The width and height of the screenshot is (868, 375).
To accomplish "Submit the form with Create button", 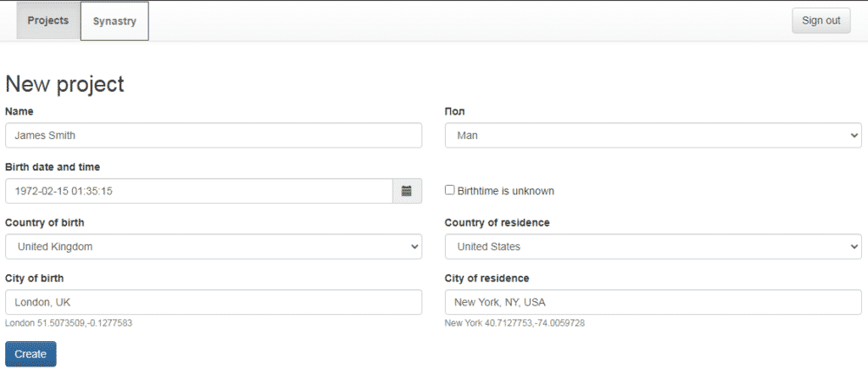I will 31,354.
